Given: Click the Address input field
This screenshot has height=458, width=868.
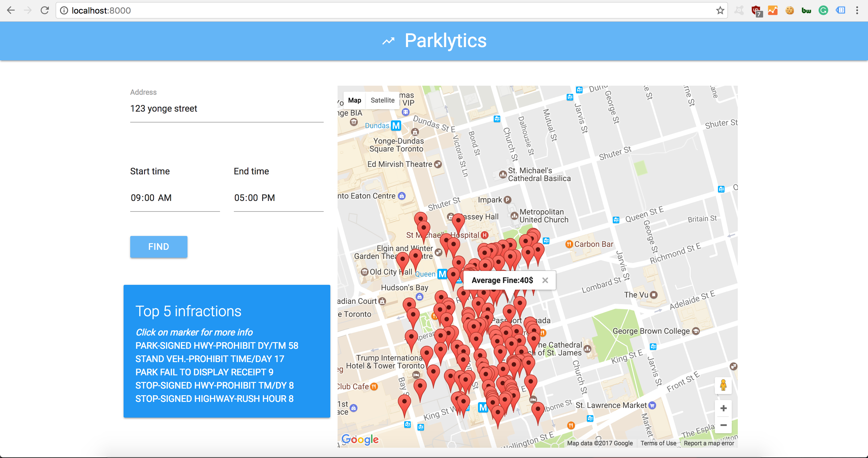Looking at the screenshot, I should (226, 109).
